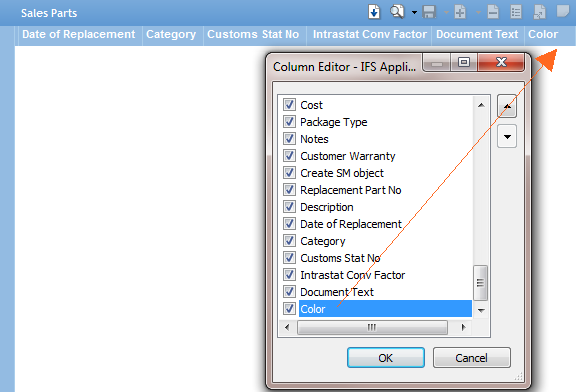The image size is (576, 392).
Task: Select the Customs Stat No list entry
Action: [340, 258]
